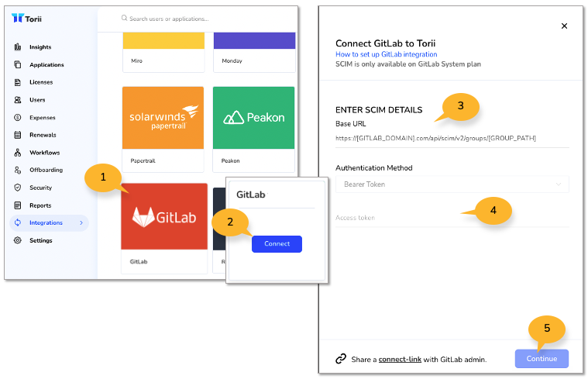
Task: Select the Papertrail integration tile
Action: coord(163,129)
